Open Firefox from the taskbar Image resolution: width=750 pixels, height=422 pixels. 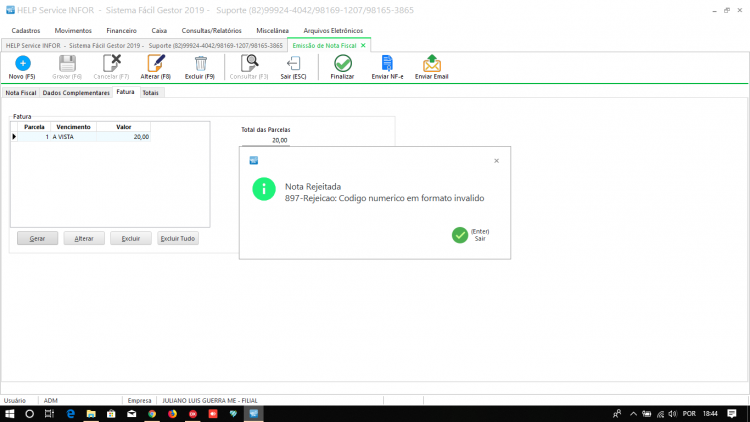[x=172, y=414]
